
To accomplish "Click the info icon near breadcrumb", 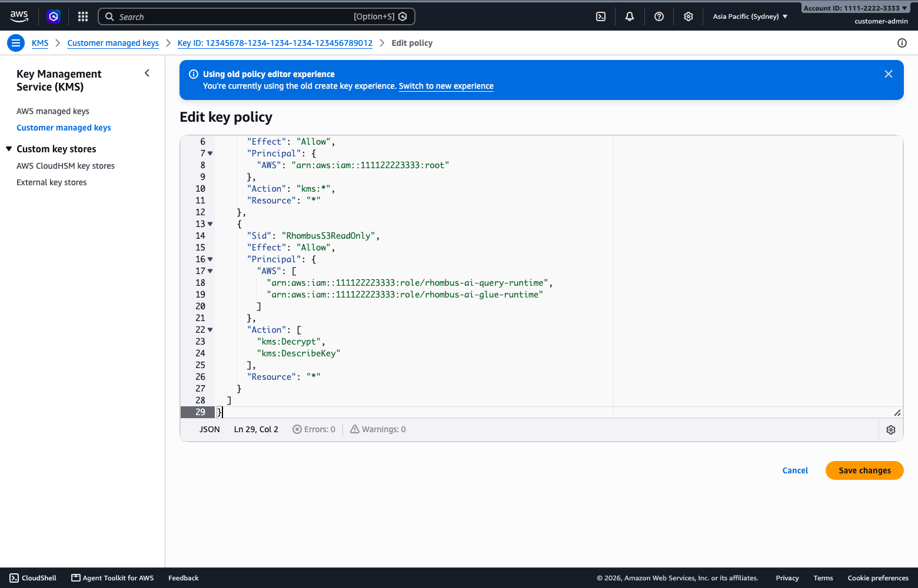I will [902, 43].
